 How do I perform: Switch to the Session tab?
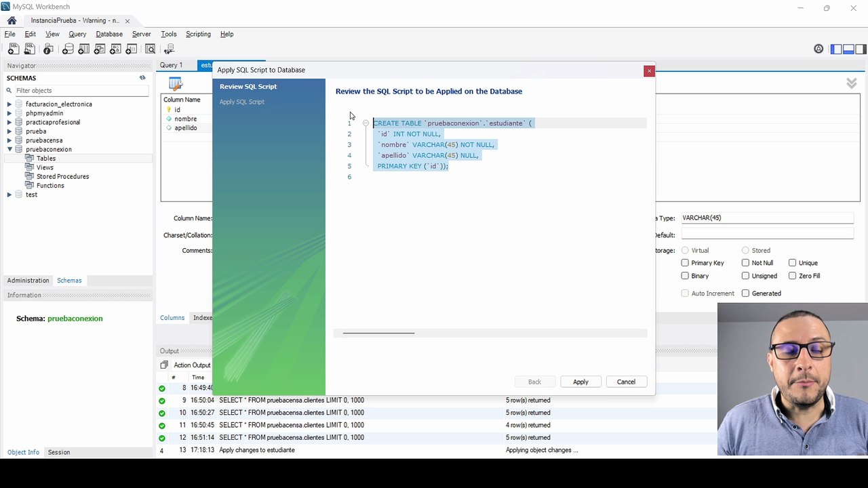pyautogui.click(x=59, y=452)
